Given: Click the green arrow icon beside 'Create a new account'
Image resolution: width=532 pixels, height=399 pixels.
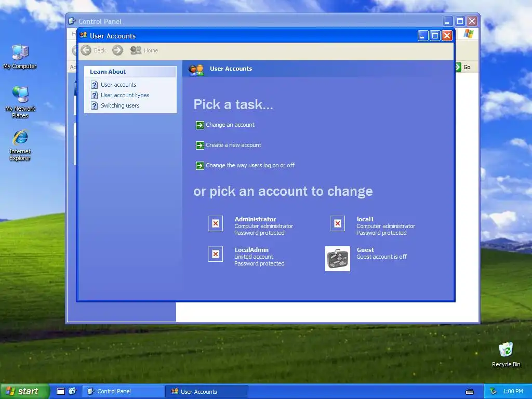Looking at the screenshot, I should pos(200,145).
